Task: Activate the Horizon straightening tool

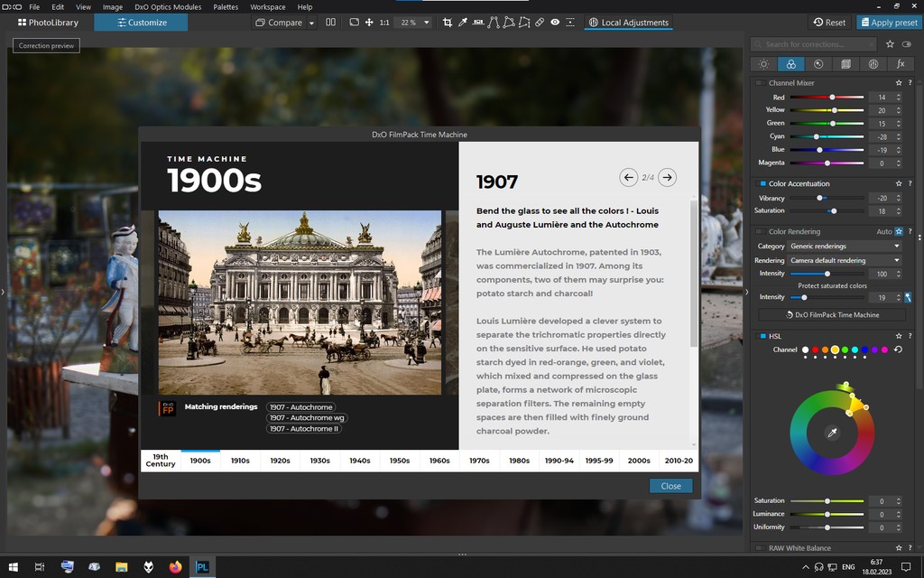Action: (478, 23)
